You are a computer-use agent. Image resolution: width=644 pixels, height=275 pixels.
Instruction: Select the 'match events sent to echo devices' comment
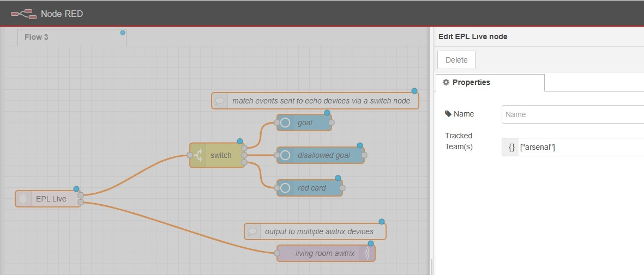coord(315,101)
